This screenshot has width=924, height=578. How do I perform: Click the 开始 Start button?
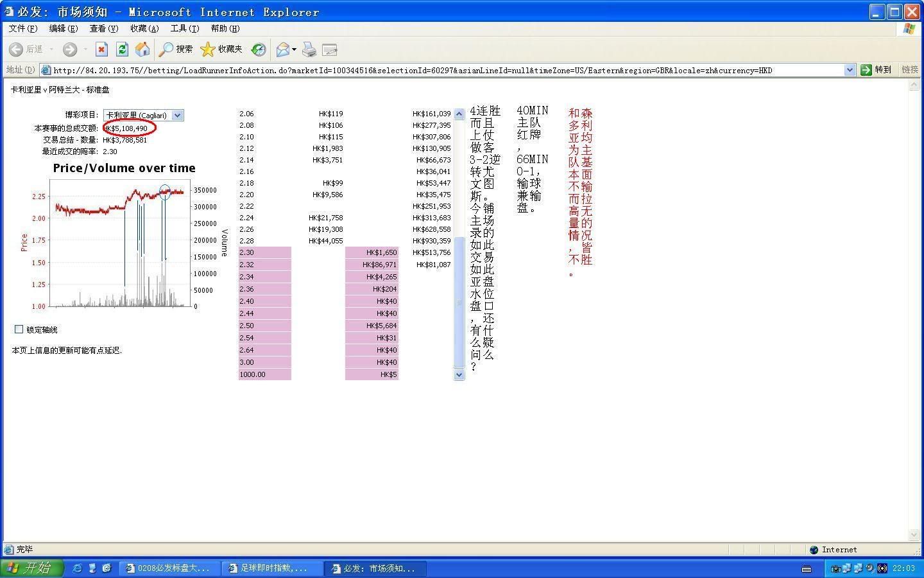(x=32, y=568)
